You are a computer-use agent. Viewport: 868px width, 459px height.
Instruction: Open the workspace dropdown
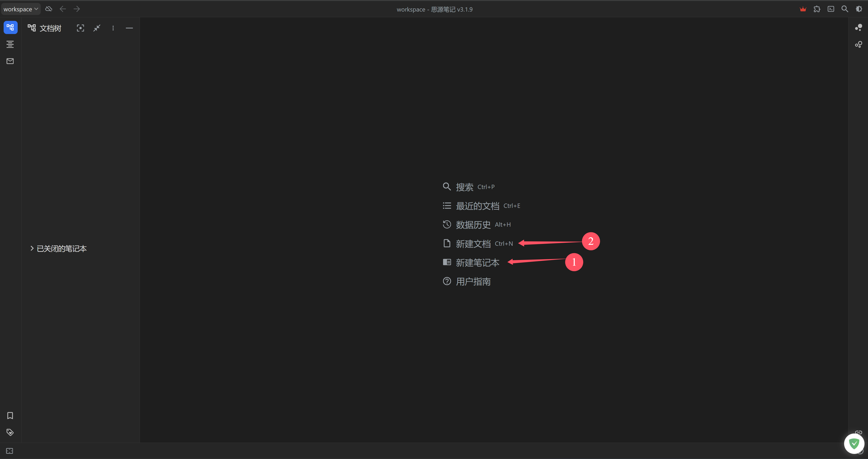21,9
